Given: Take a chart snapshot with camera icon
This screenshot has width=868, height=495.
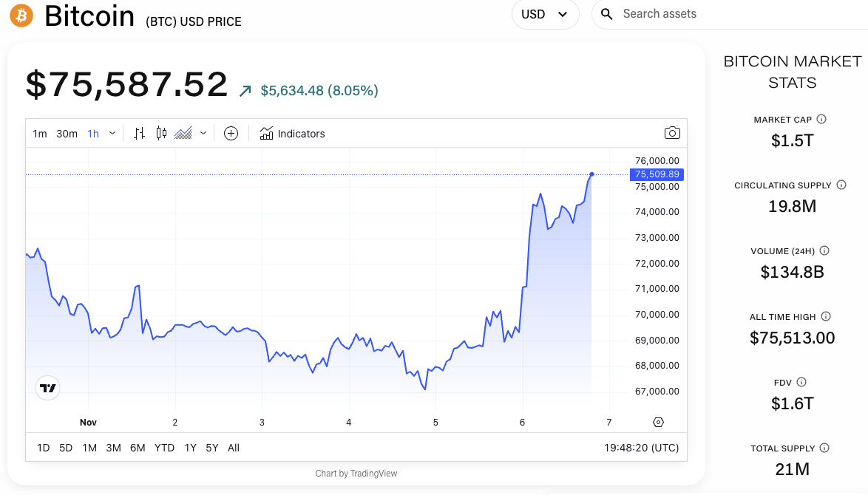Looking at the screenshot, I should coord(672,134).
